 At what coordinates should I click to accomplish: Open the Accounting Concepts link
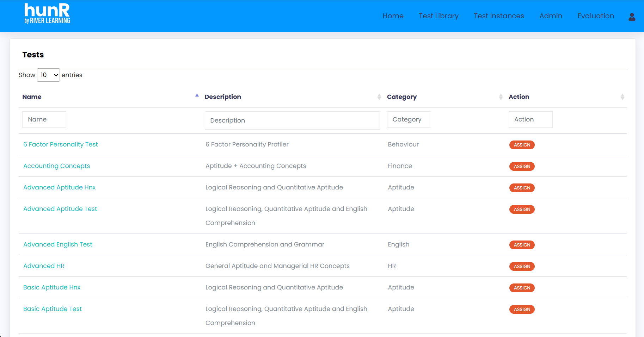[x=57, y=166]
